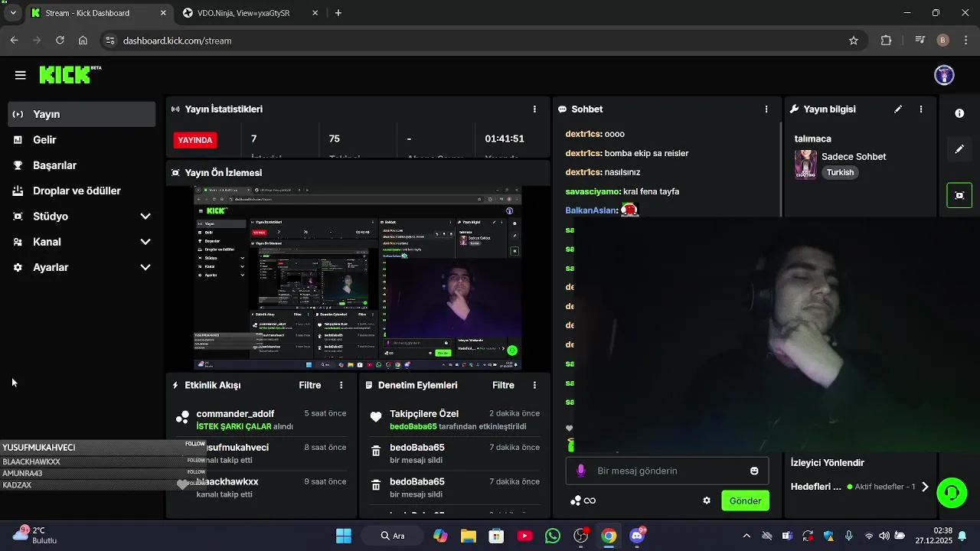Screen dimensions: 980x551
Task: Click commander_adolf activity entry
Action: tap(235, 413)
